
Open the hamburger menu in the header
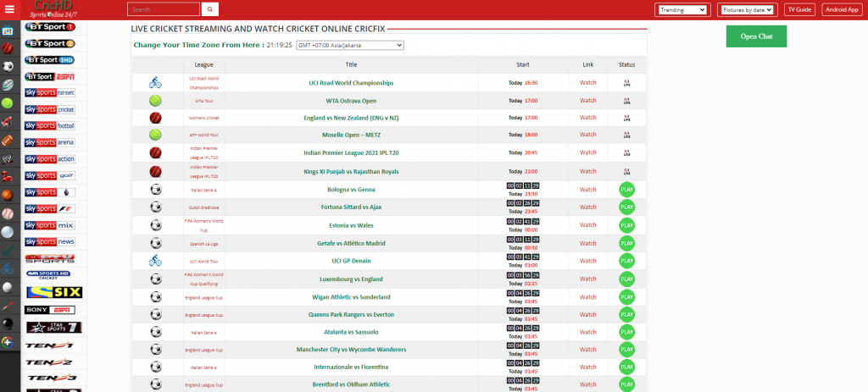tap(9, 9)
